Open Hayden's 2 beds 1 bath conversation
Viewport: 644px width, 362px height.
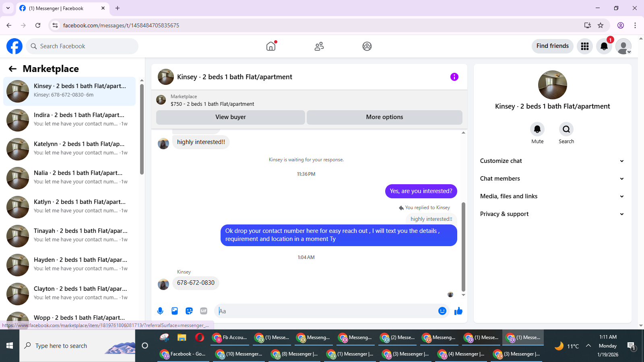69,265
